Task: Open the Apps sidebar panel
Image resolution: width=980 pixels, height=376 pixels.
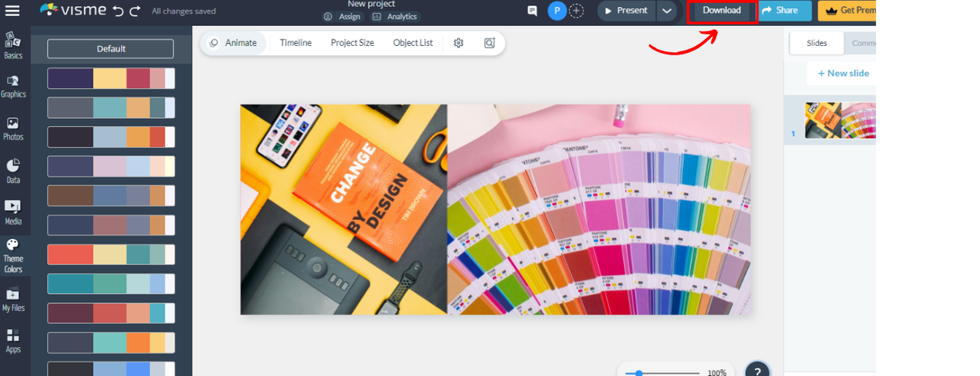Action: 13,342
